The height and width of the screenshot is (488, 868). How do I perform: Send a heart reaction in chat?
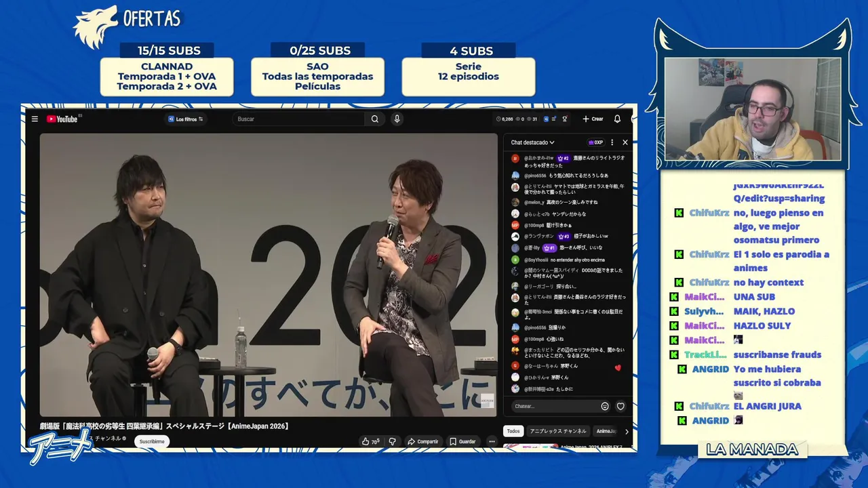pos(620,406)
